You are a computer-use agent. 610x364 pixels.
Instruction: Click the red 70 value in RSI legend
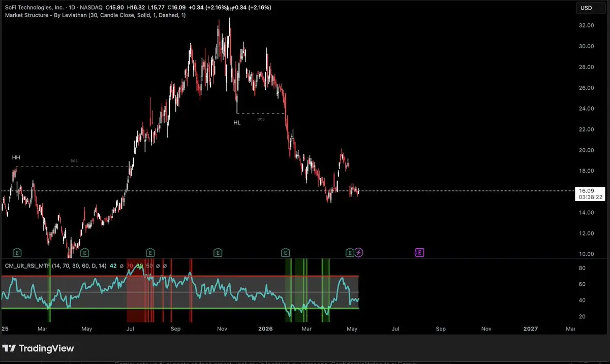(x=130, y=266)
